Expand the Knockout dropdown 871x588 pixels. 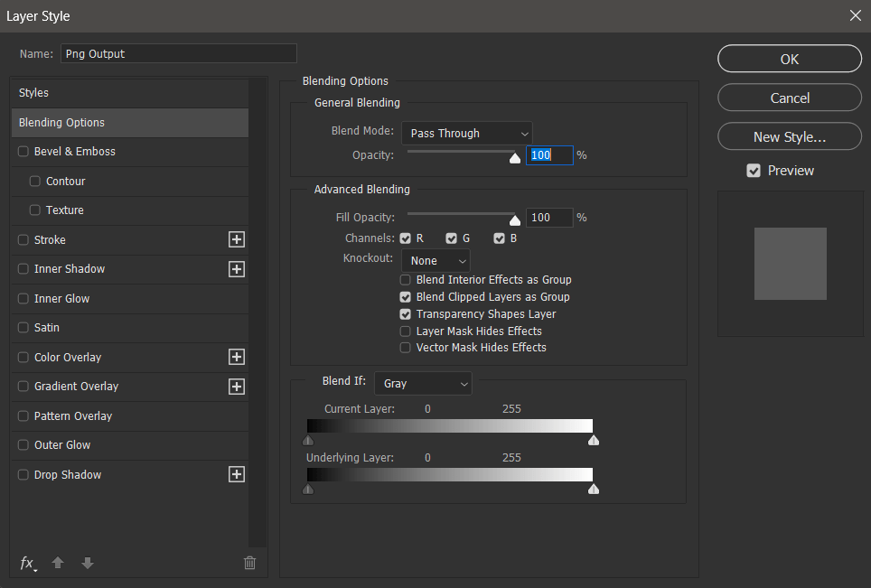pos(435,260)
